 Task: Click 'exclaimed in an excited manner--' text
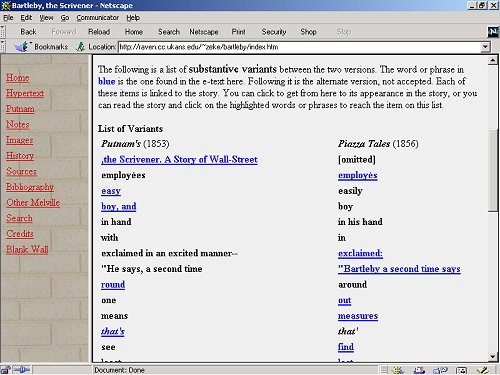click(169, 253)
